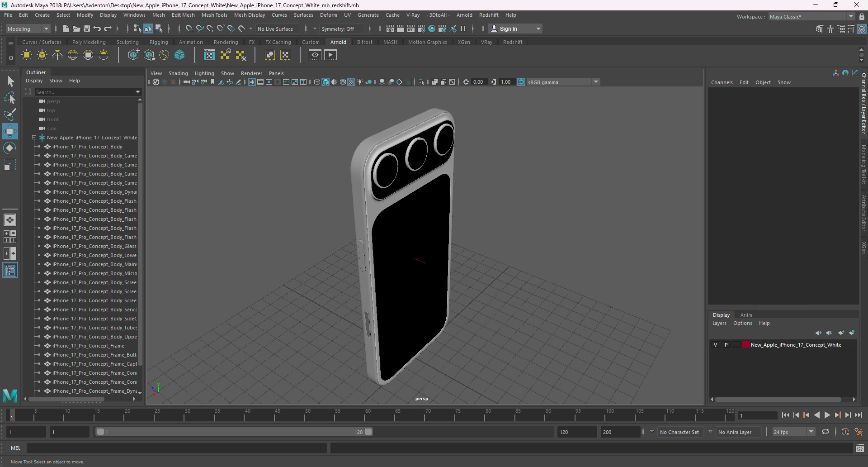Click the Arnold Skydome Light shelf icon

73,55
